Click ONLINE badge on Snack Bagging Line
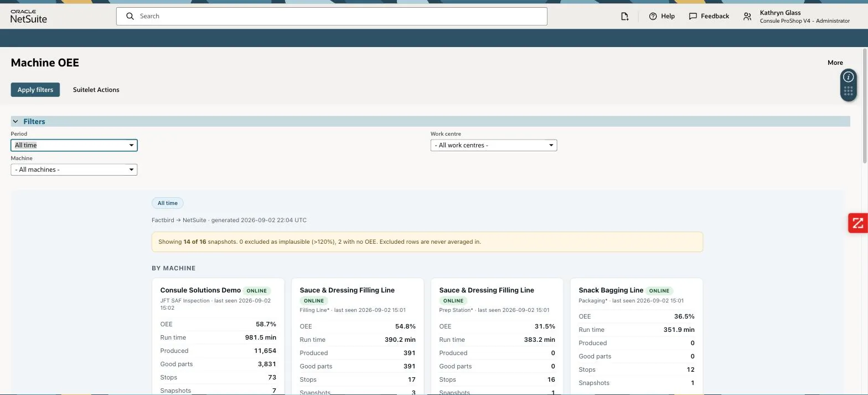 click(659, 290)
